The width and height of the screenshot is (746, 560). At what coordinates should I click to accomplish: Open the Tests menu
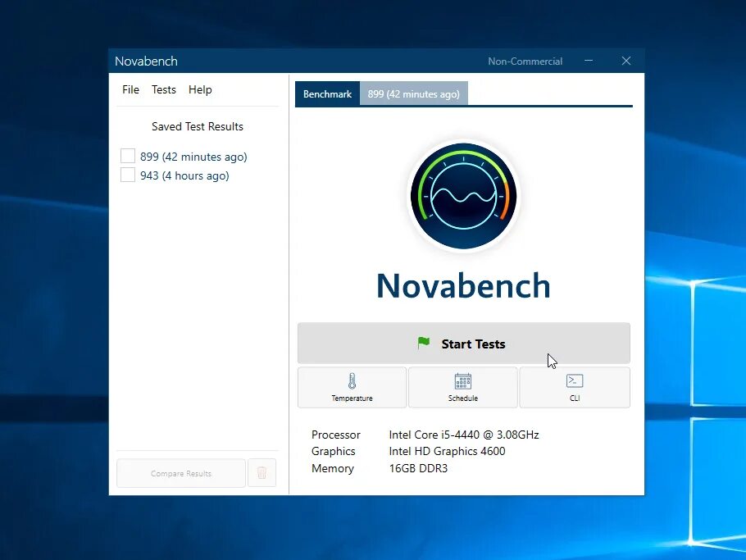[x=164, y=89]
